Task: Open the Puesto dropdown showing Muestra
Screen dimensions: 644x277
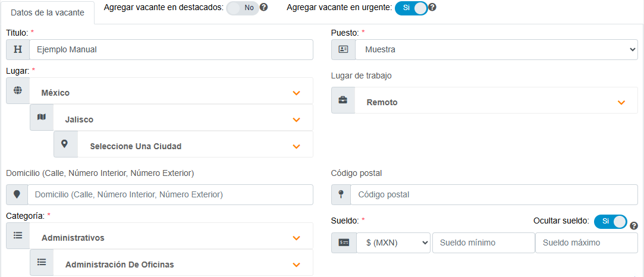Action: (496, 50)
